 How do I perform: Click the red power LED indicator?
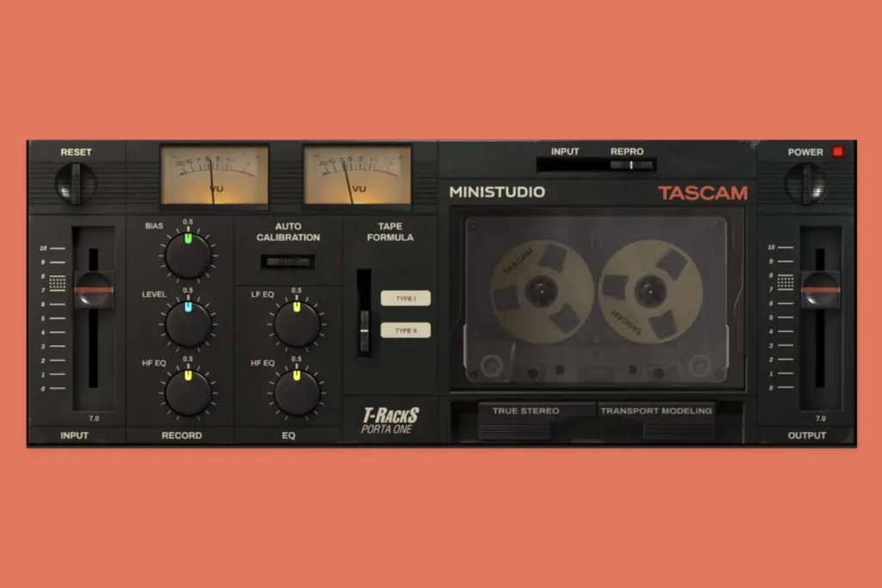[x=837, y=152]
